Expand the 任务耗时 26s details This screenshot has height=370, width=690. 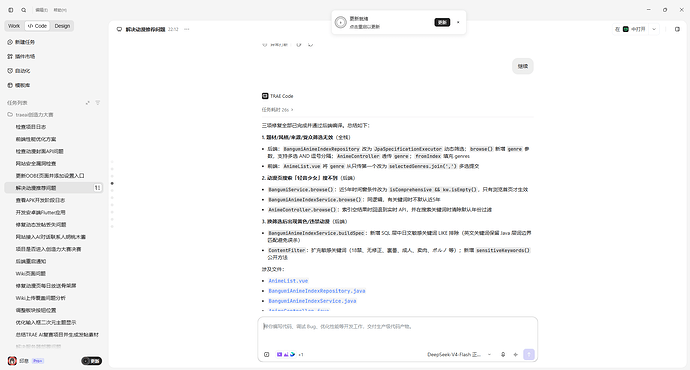[277, 110]
